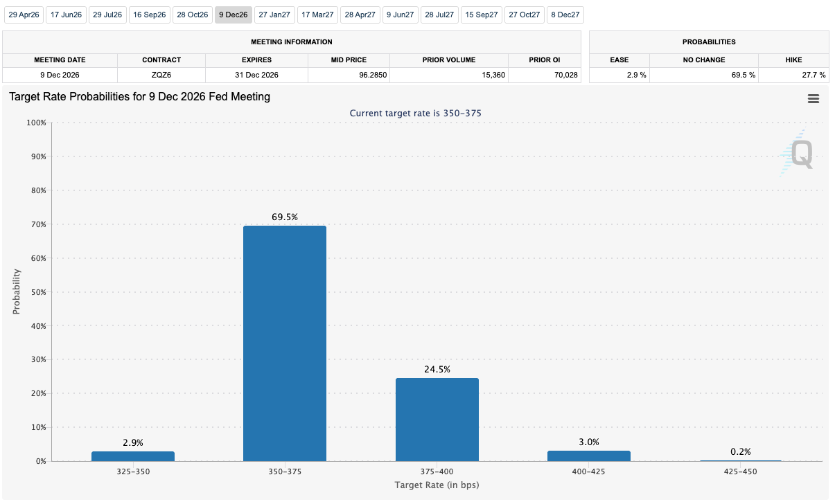Switch to the 9 Jun27 tab
835x504 pixels.
point(400,15)
